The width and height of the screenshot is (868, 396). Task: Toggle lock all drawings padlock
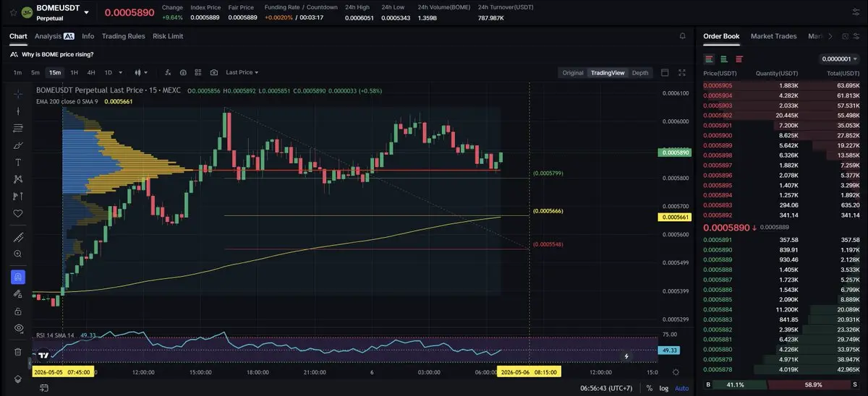pos(18,311)
